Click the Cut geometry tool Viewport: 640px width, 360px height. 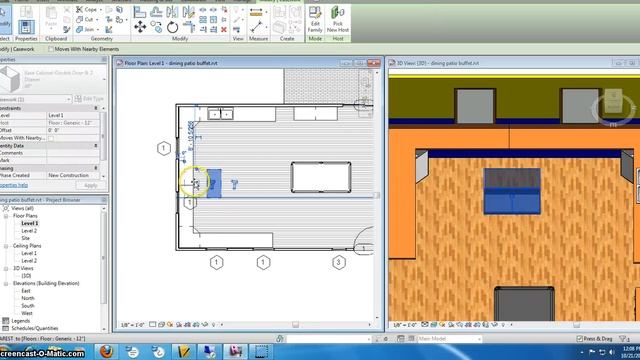click(85, 19)
